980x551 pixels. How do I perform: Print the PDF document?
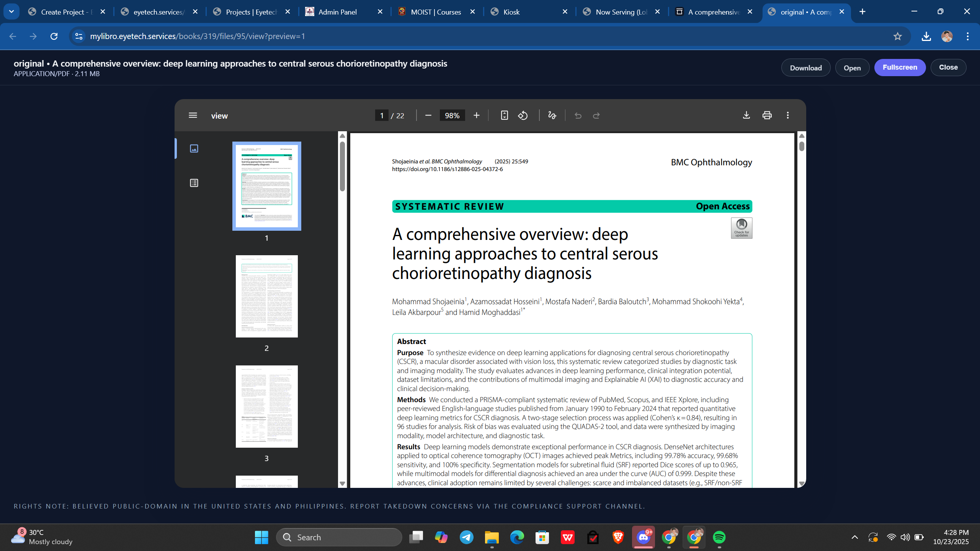point(767,115)
